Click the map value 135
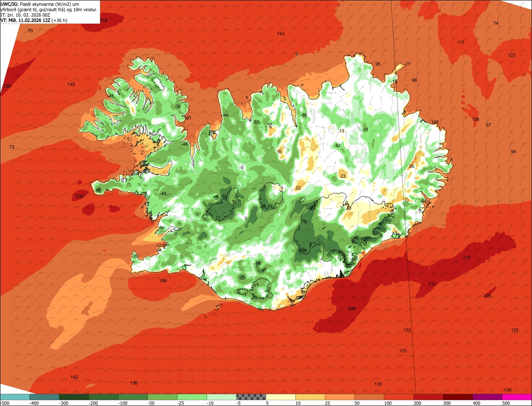 click(x=378, y=384)
